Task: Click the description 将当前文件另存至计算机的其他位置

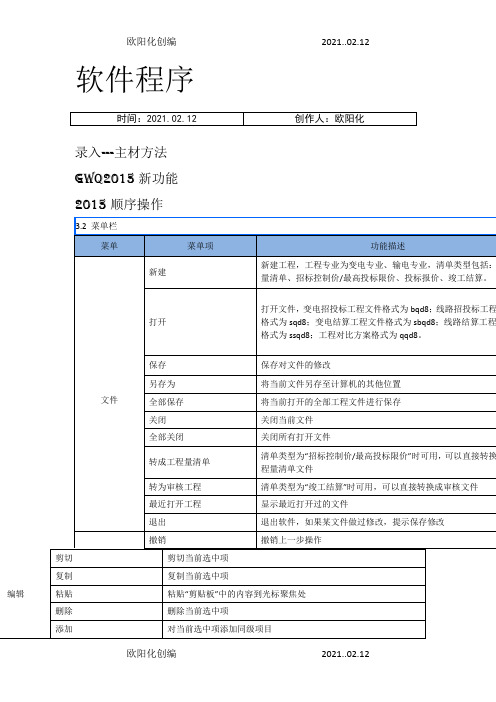Action: (331, 384)
